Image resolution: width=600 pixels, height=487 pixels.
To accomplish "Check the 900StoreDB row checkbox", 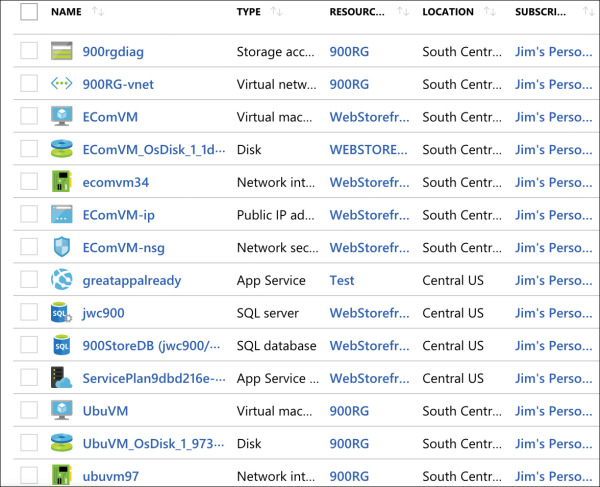I will coord(29,345).
